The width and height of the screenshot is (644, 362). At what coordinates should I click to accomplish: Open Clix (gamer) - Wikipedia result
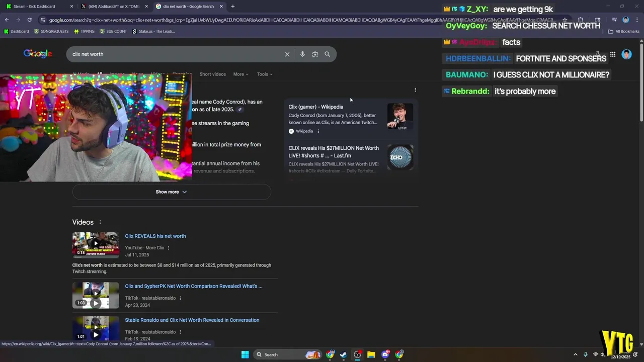pos(316,107)
